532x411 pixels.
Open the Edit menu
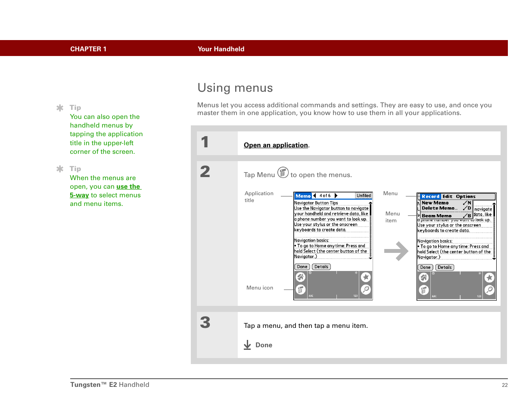(448, 196)
